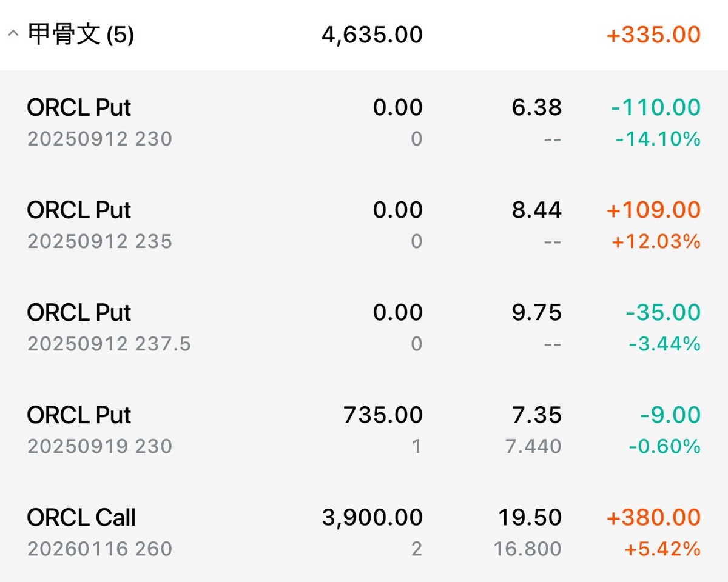
Task: Tap the -35.00 loss value
Action: 663,313
